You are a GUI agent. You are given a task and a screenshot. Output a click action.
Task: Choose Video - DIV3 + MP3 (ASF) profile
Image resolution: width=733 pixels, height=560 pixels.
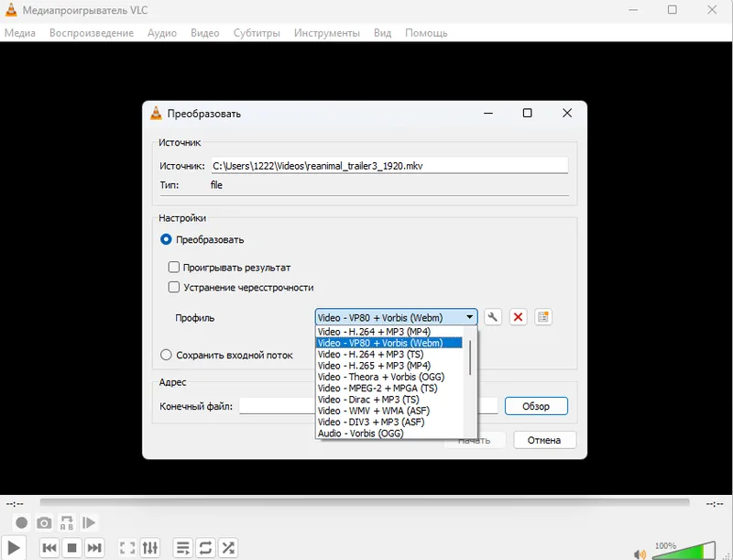point(388,422)
